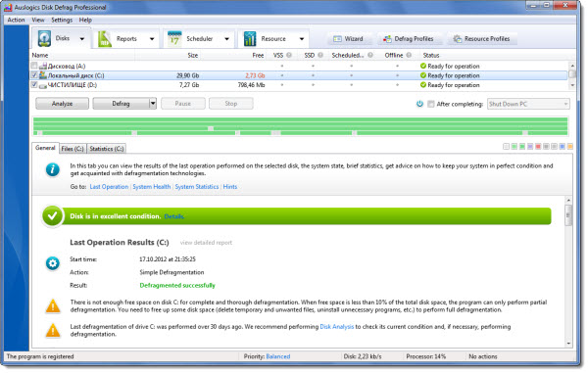Click the green checkmark disk condition icon
The width and height of the screenshot is (588, 373).
[53, 216]
